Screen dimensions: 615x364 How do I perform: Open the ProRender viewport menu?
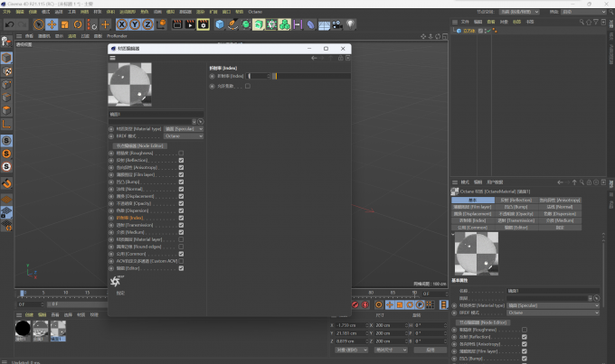pos(117,36)
